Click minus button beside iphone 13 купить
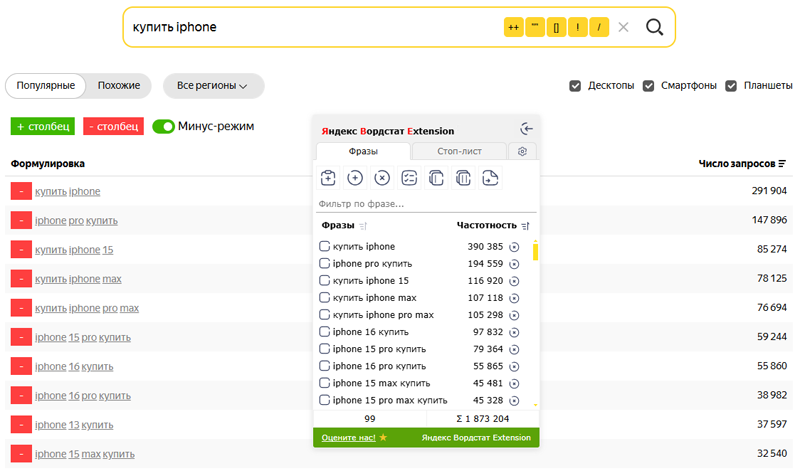Viewport: 800px width, 471px height. pyautogui.click(x=21, y=425)
